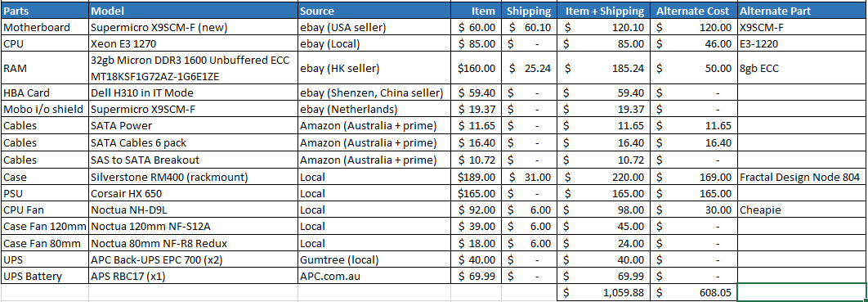Click the Model column header

(193, 11)
